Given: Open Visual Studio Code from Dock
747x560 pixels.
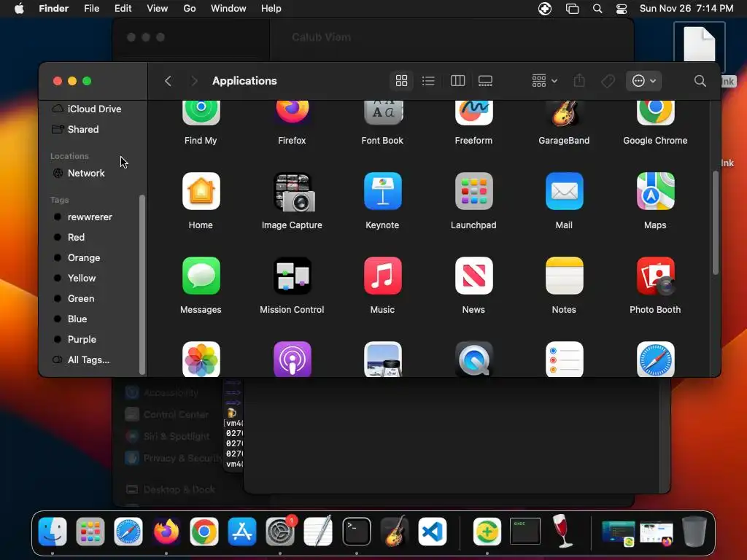Looking at the screenshot, I should [x=432, y=532].
